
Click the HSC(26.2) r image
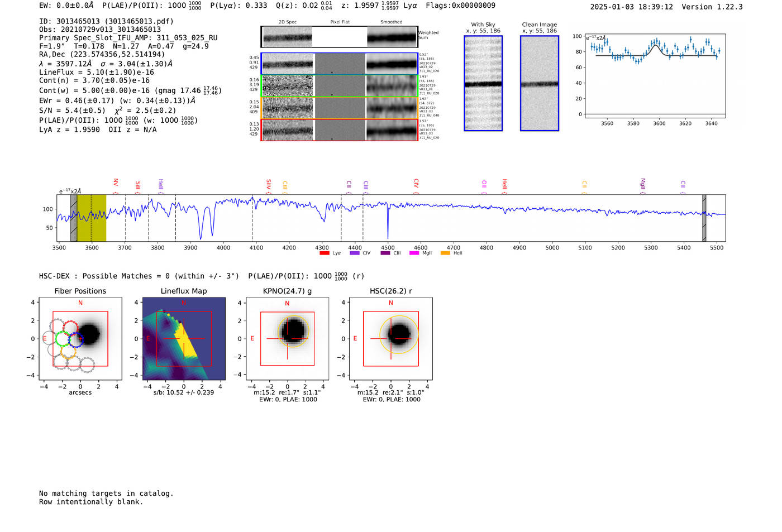pyautogui.click(x=390, y=339)
